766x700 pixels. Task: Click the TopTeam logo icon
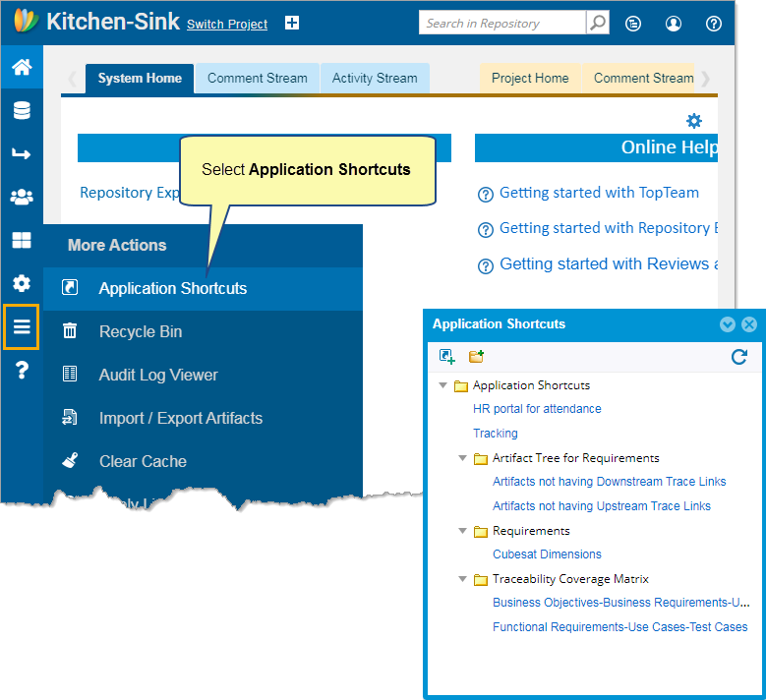(27, 21)
